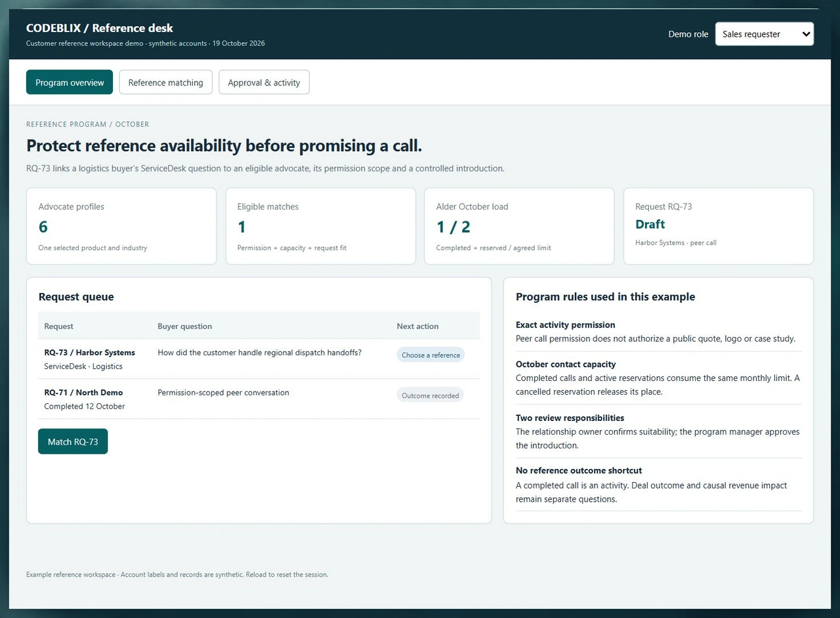Click the 'Buyer question' column header

tap(184, 326)
